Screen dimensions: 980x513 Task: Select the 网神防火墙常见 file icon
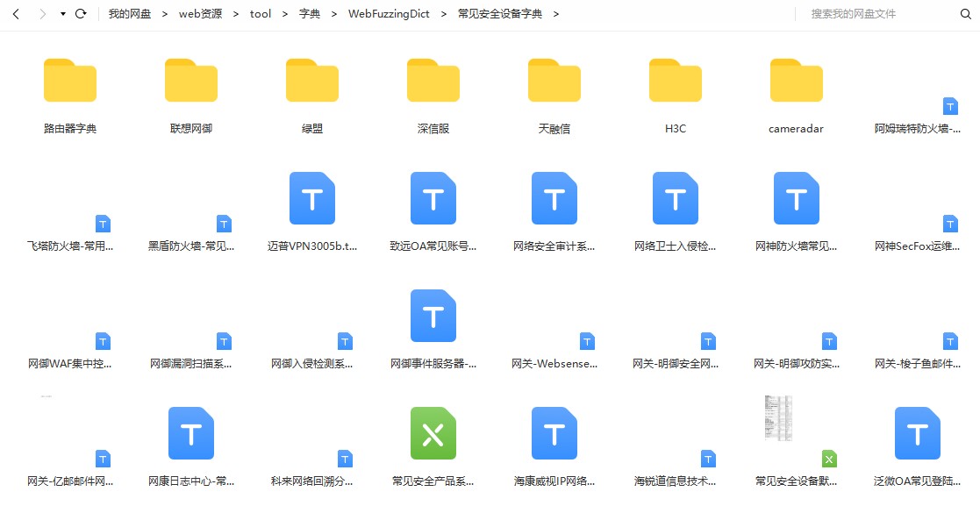click(797, 198)
